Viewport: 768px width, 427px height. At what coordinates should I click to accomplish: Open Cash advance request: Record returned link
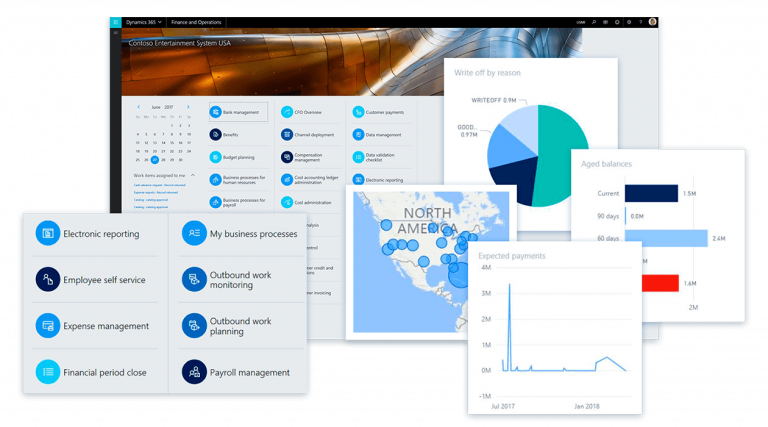pos(160,185)
